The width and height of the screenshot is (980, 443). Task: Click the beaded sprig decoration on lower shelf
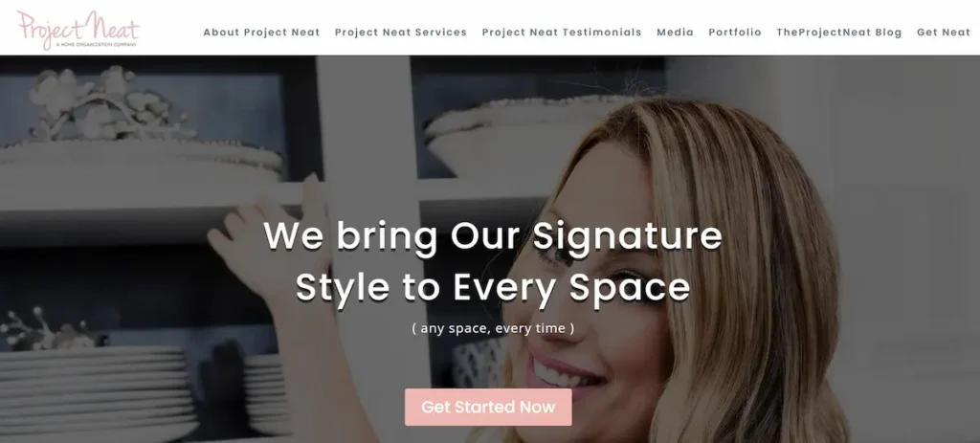click(x=44, y=328)
